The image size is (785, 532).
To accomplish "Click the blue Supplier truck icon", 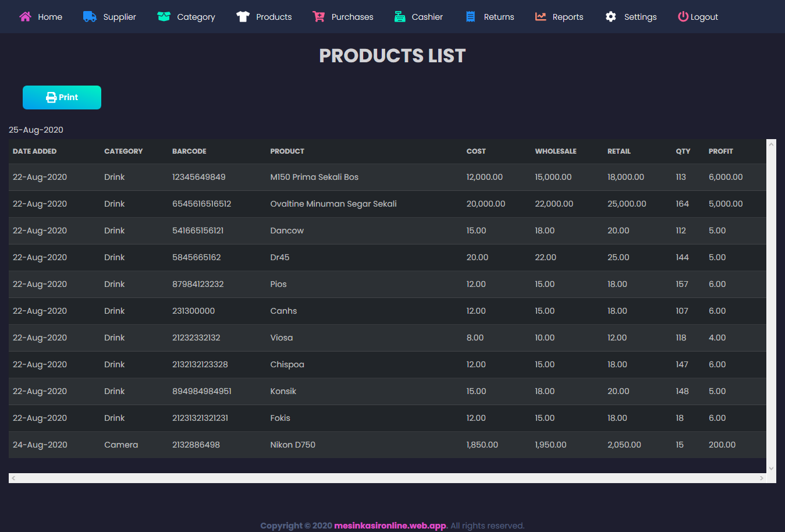I will tap(90, 16).
